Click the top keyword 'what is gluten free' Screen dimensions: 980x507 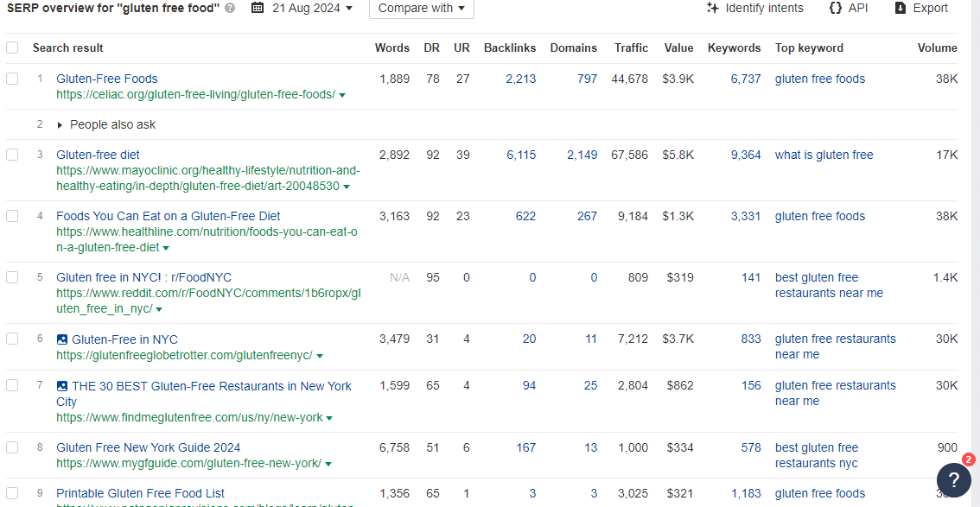(824, 155)
